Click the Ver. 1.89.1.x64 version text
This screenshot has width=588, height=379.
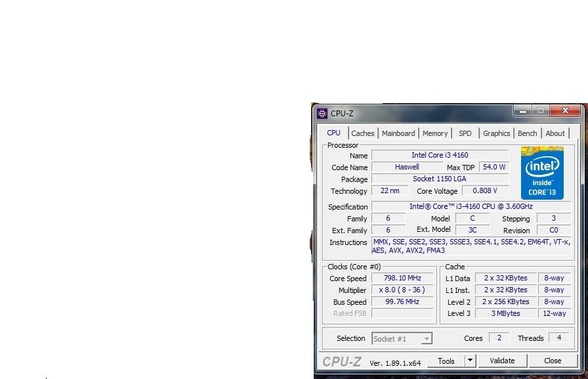(395, 363)
